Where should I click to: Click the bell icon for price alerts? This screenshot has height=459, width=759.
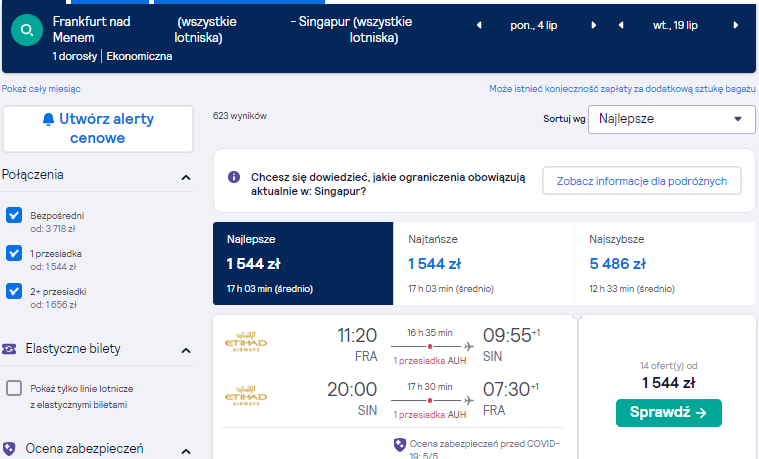click(48, 119)
